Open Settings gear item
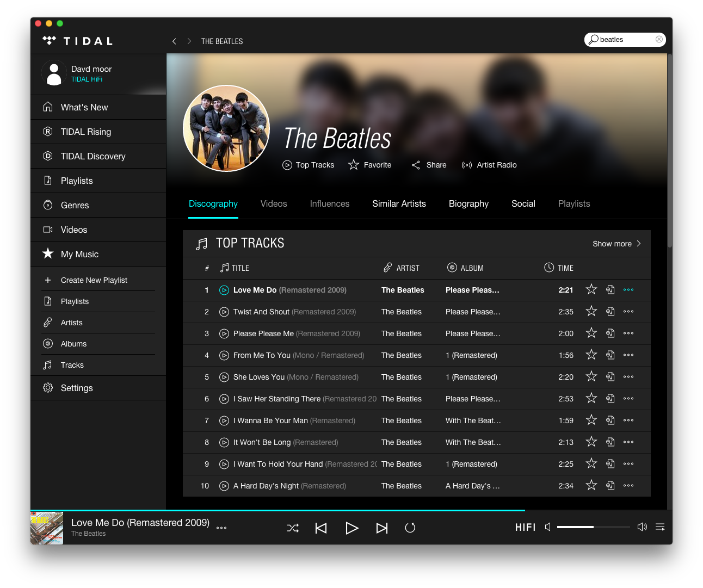Image resolution: width=703 pixels, height=588 pixels. tap(98, 388)
